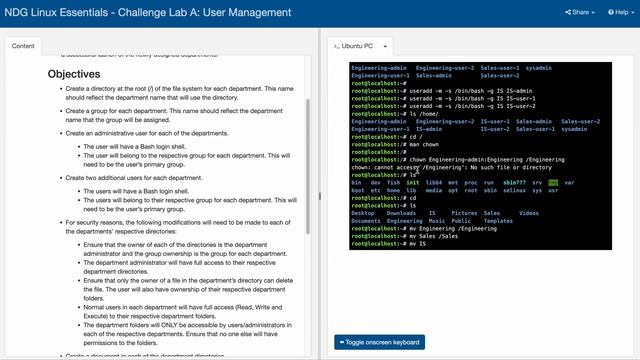The width and height of the screenshot is (640, 360).
Task: Click the Content panel scrollbar thumb
Action: click(x=308, y=166)
